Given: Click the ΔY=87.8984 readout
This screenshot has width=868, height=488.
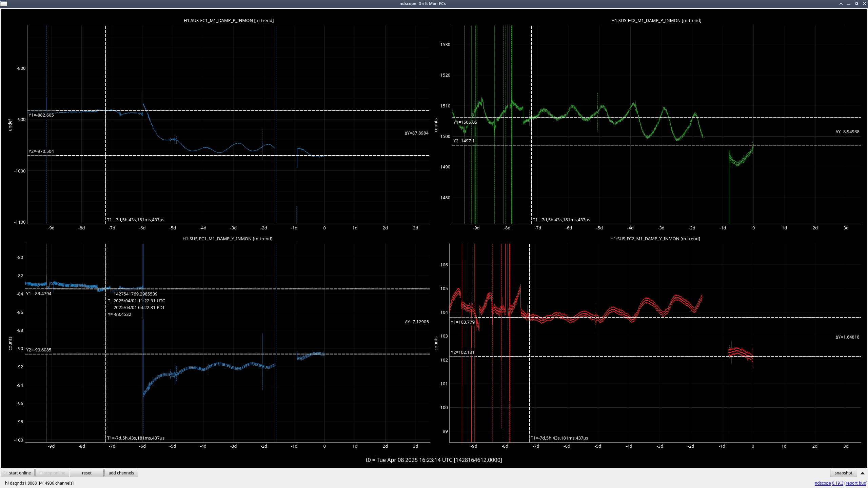Looking at the screenshot, I should (416, 133).
